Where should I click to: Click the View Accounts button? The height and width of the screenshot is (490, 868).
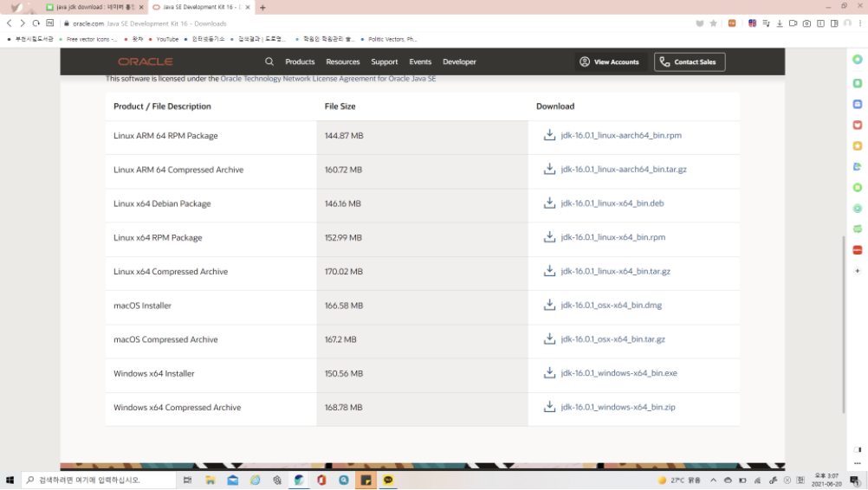610,62
